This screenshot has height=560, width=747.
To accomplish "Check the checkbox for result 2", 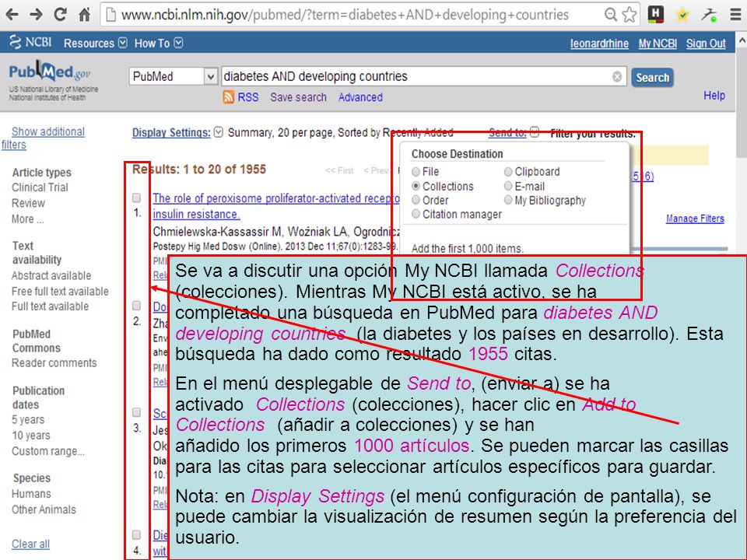I will tap(137, 306).
